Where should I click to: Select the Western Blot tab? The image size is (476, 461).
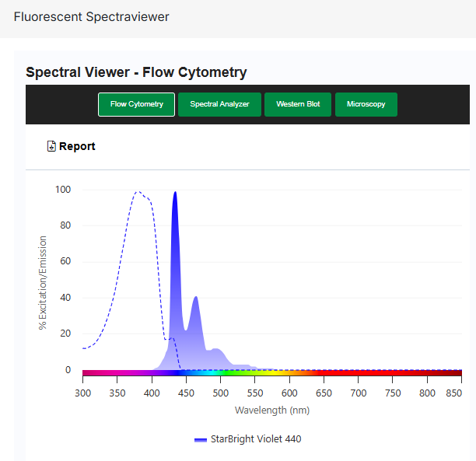[x=297, y=104]
